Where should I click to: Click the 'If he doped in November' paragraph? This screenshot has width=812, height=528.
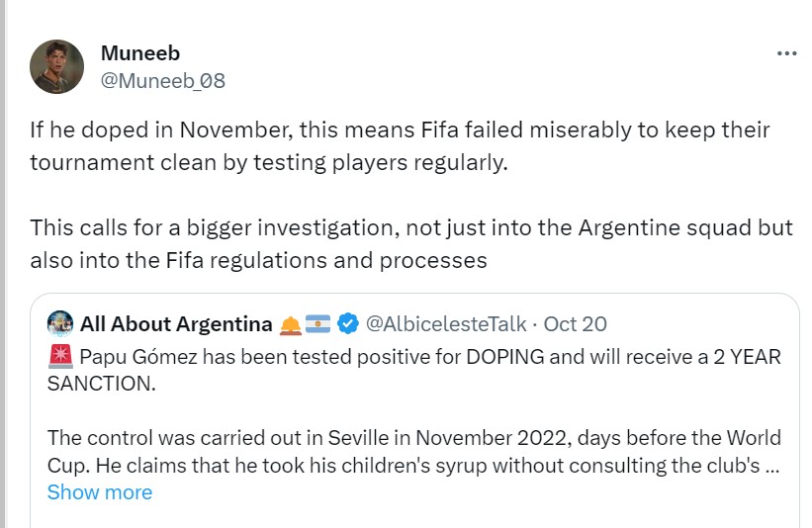(x=400, y=146)
